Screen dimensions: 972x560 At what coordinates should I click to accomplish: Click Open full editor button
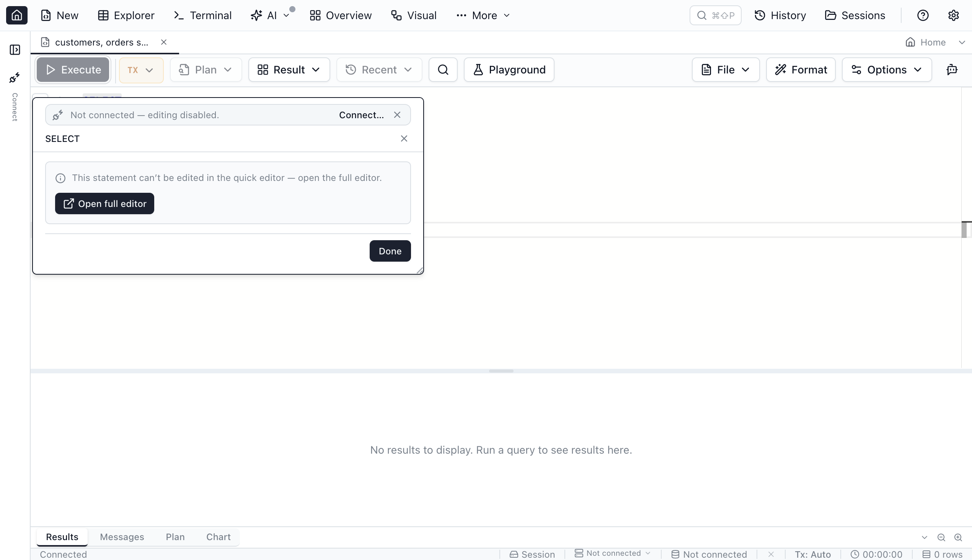pos(104,203)
